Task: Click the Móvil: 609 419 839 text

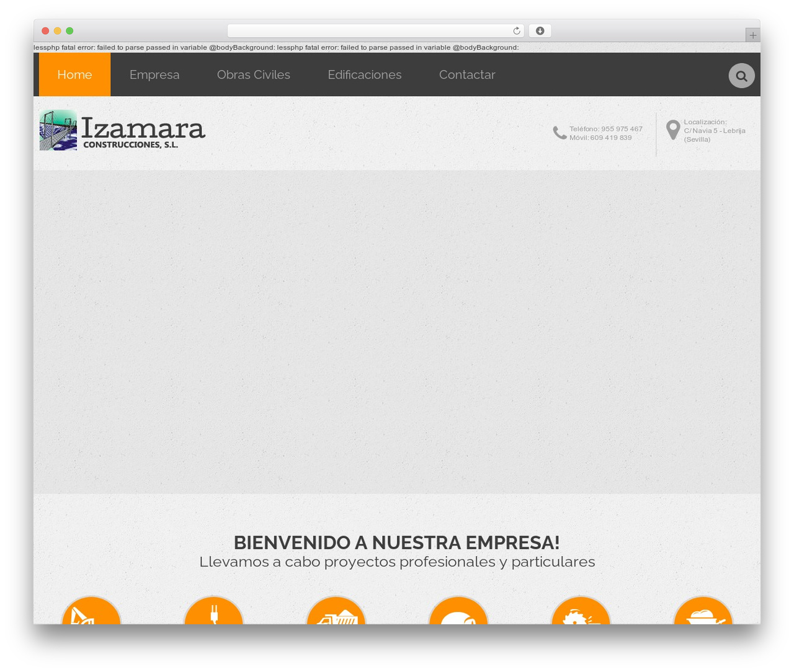Action: (600, 138)
